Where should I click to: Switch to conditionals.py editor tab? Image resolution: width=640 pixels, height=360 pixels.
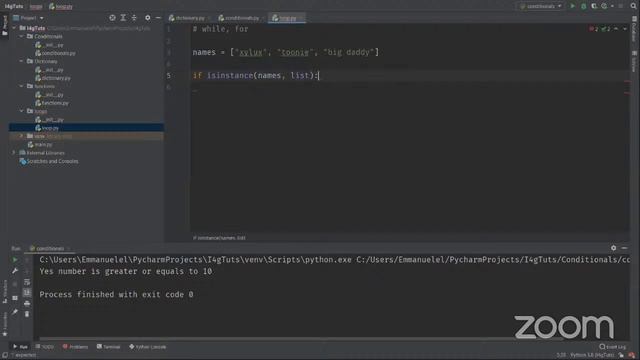(239, 18)
